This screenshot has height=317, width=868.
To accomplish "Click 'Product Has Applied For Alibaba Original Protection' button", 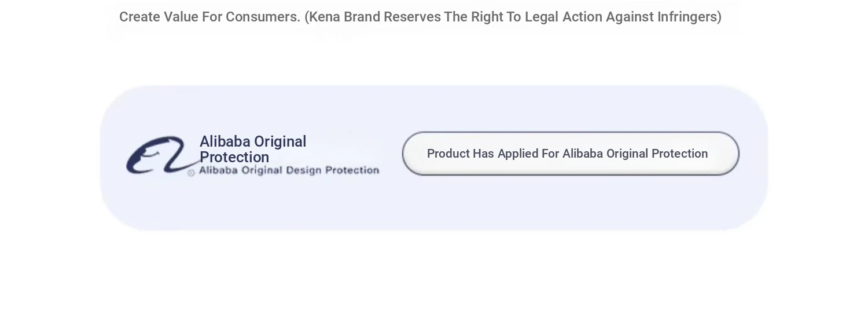I will coord(571,154).
